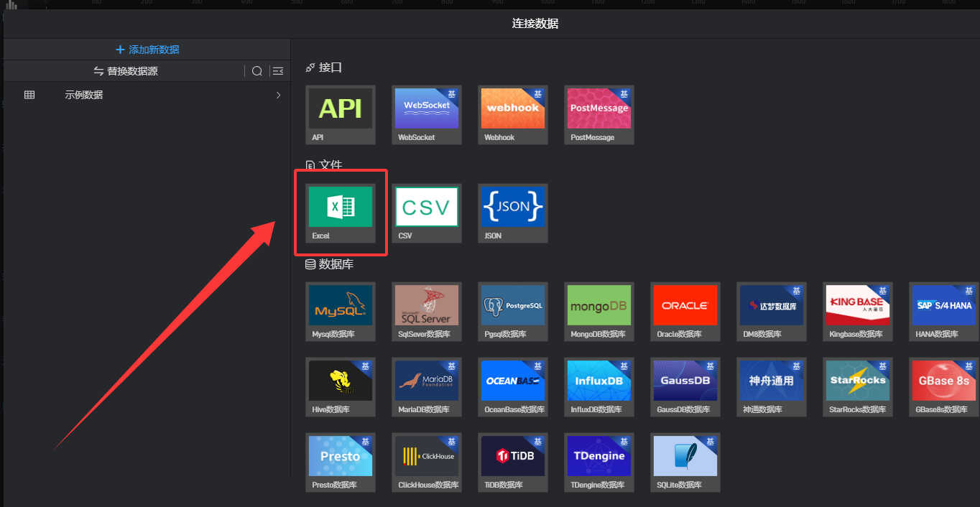This screenshot has height=507, width=980.
Task: Select the 神通数据库 tile
Action: point(772,387)
